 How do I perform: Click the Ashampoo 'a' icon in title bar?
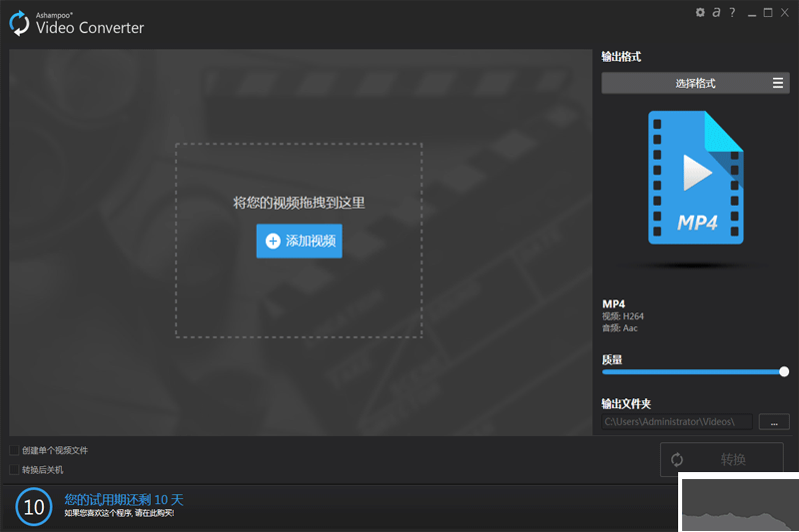(716, 12)
